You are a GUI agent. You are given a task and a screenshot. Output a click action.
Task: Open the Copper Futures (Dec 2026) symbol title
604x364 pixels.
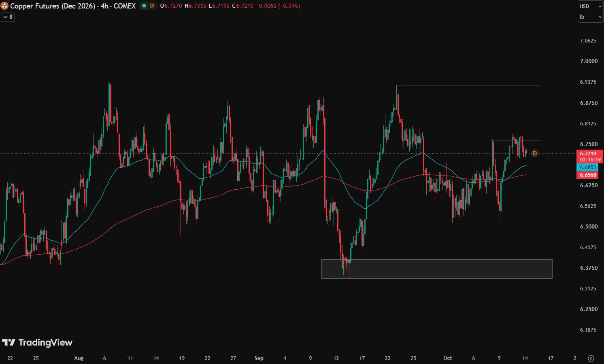[x=73, y=6]
